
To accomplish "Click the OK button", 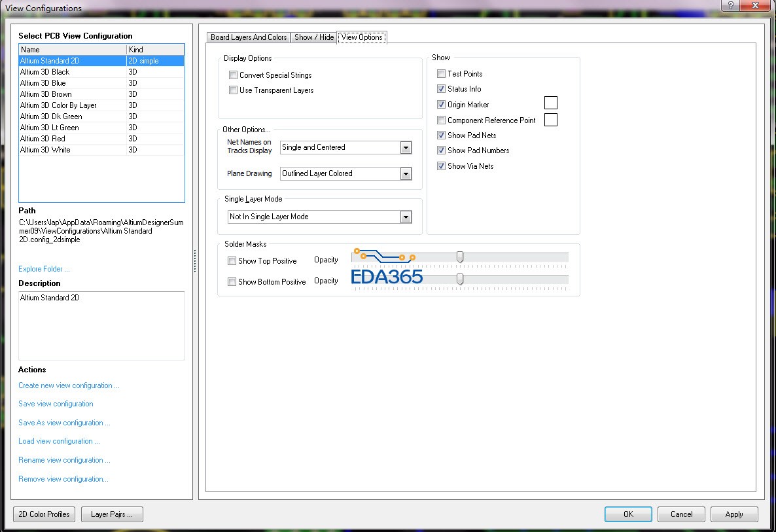I will coord(628,514).
